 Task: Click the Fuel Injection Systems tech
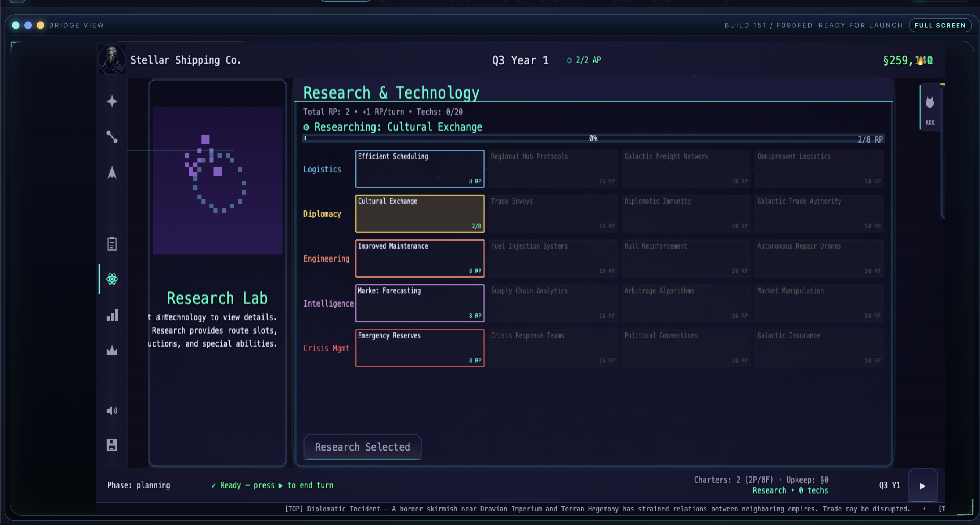click(x=553, y=258)
